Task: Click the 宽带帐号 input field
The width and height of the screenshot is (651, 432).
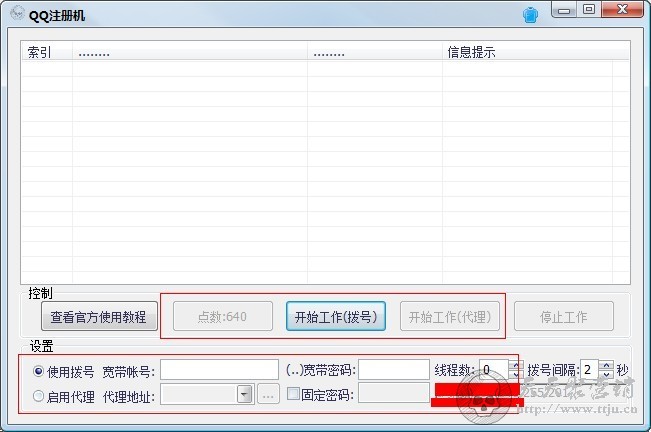Action: pos(219,369)
